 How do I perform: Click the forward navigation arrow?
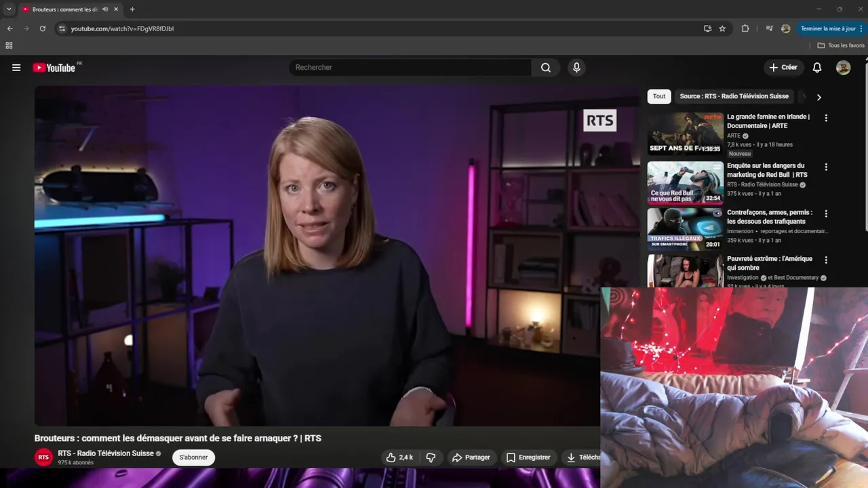pos(26,28)
